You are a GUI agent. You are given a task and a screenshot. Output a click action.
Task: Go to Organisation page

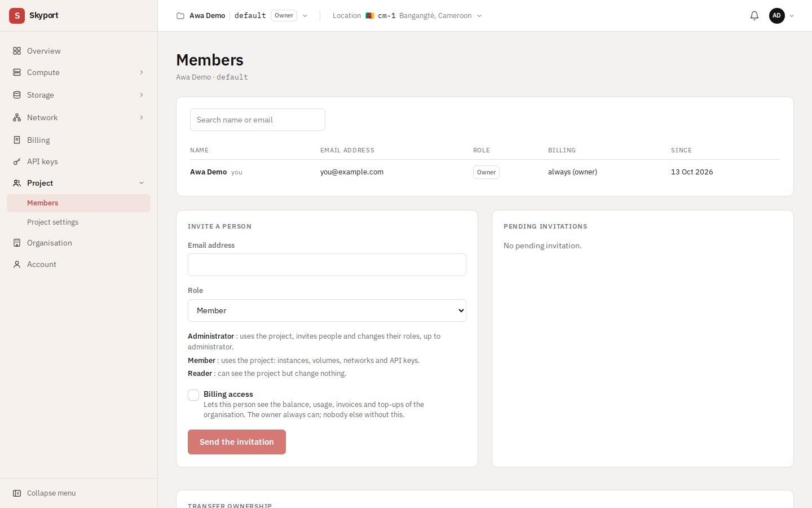(x=78, y=243)
